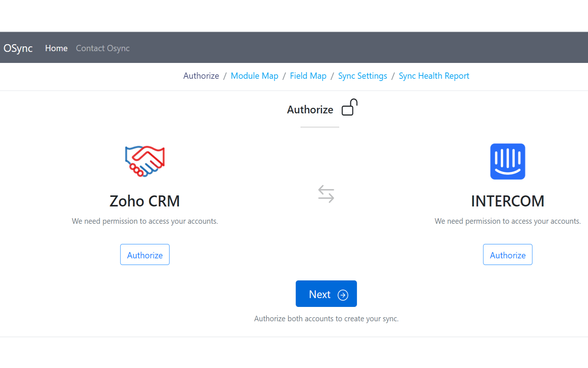Open the Module Map step
588x368 pixels.
254,76
